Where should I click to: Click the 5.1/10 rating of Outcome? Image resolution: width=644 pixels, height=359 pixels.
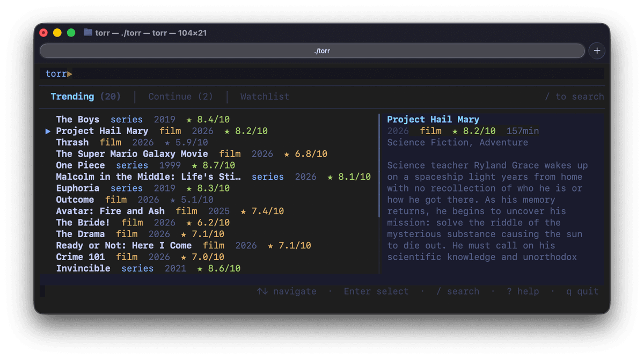[x=192, y=200]
